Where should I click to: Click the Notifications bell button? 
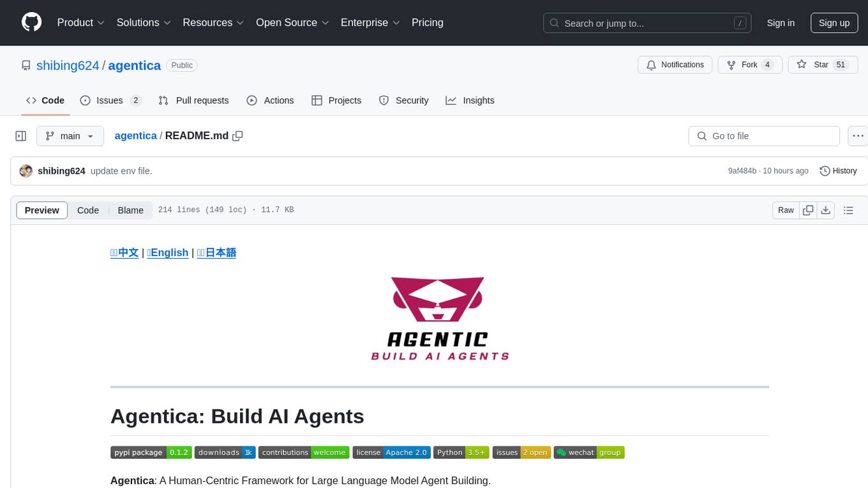675,65
